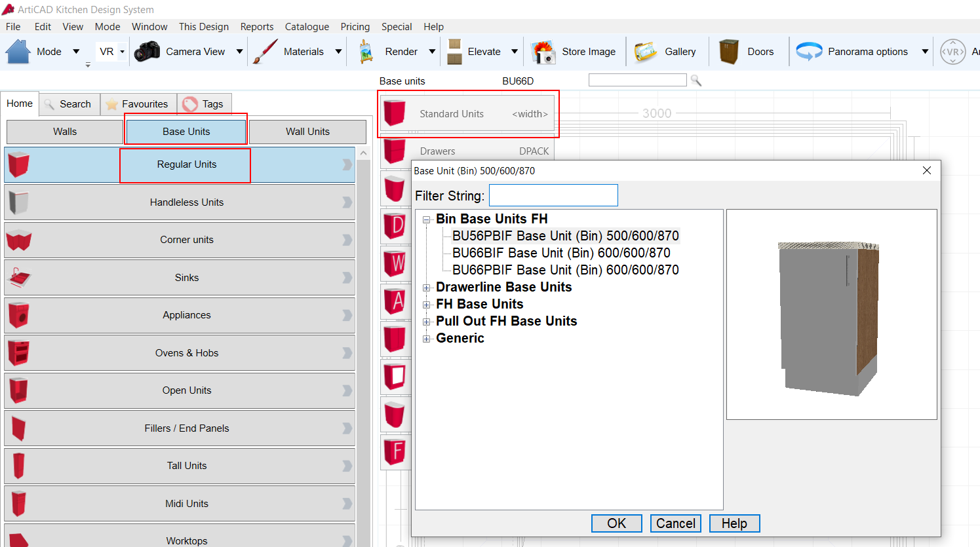Select BU56PBIF Base Unit (Bin) 500/600/870
Screen dimensions: 980x547
coord(566,236)
